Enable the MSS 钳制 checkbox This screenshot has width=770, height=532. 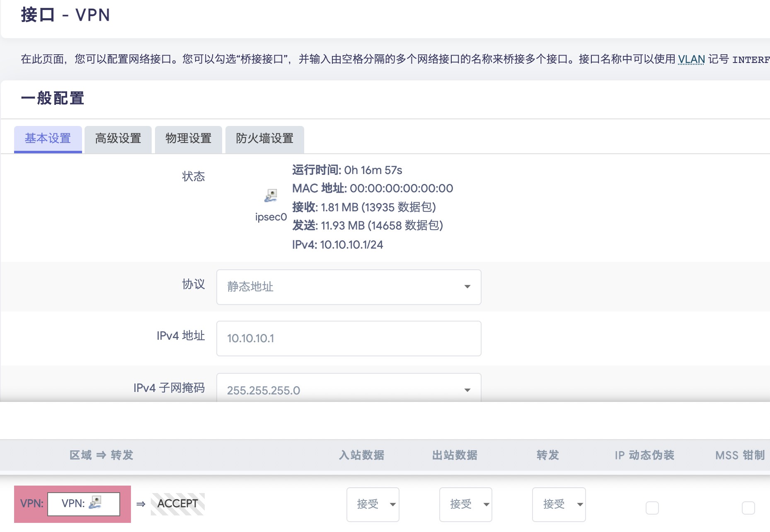coord(748,508)
